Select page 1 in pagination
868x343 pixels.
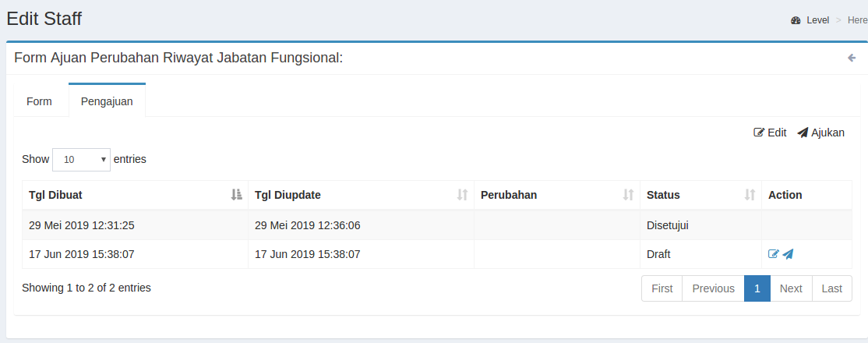(x=757, y=288)
